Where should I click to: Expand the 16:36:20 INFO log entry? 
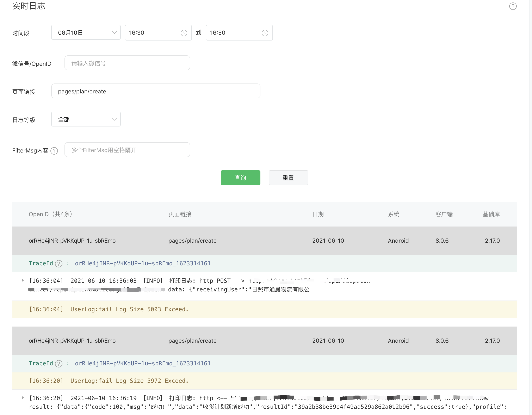pyautogui.click(x=23, y=398)
